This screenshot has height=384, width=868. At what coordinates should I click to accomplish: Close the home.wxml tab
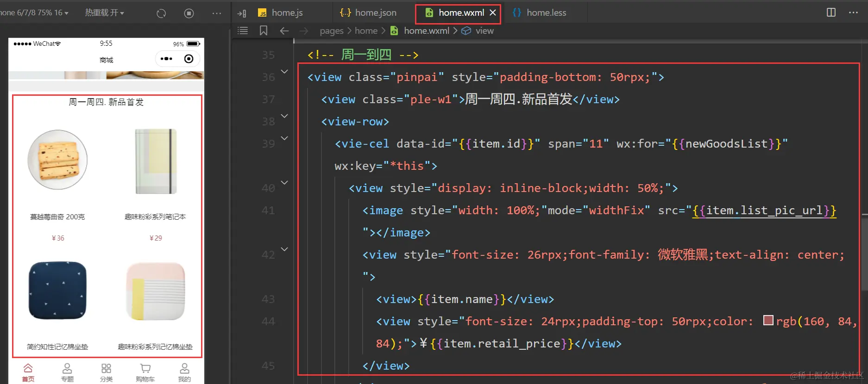coord(493,12)
